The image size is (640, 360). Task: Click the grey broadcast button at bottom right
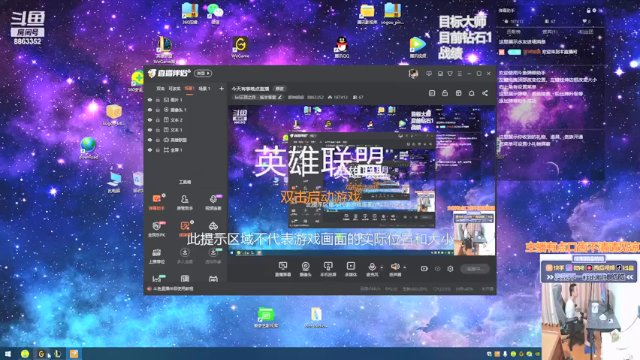(475, 269)
